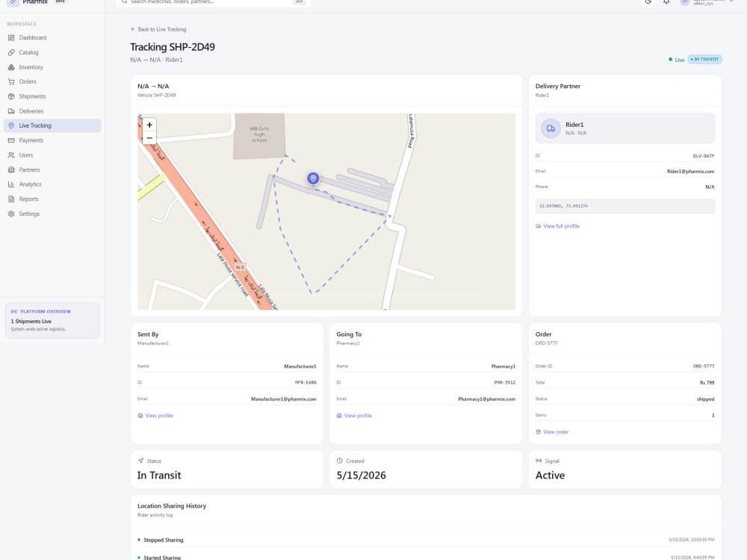Click the Signal broadcast icon

pos(539,461)
